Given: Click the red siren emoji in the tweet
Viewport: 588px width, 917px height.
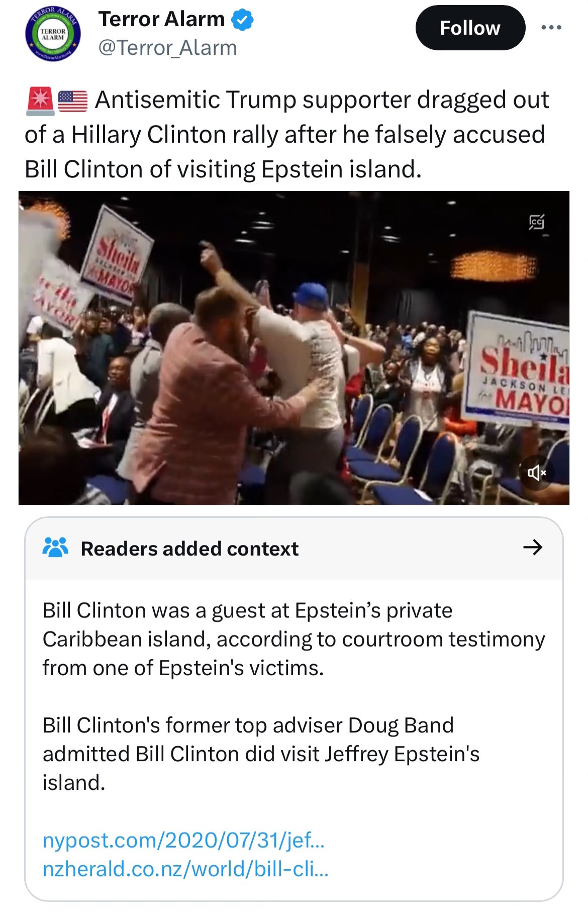Looking at the screenshot, I should [x=40, y=101].
